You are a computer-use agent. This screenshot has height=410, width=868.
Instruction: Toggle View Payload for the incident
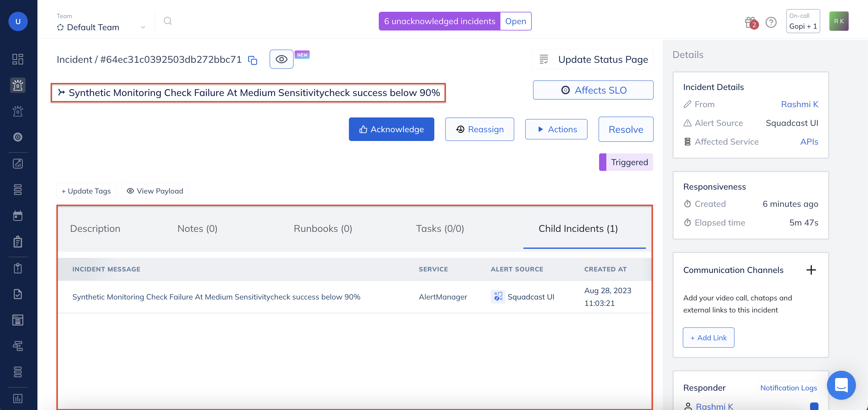pyautogui.click(x=155, y=191)
